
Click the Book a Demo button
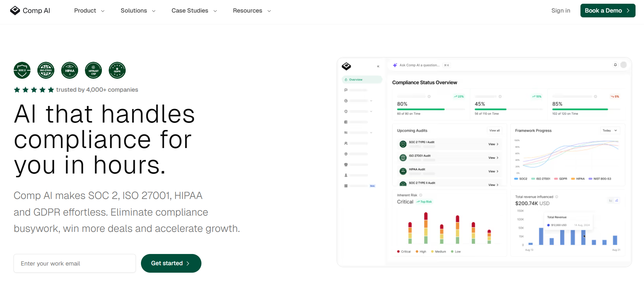point(608,11)
